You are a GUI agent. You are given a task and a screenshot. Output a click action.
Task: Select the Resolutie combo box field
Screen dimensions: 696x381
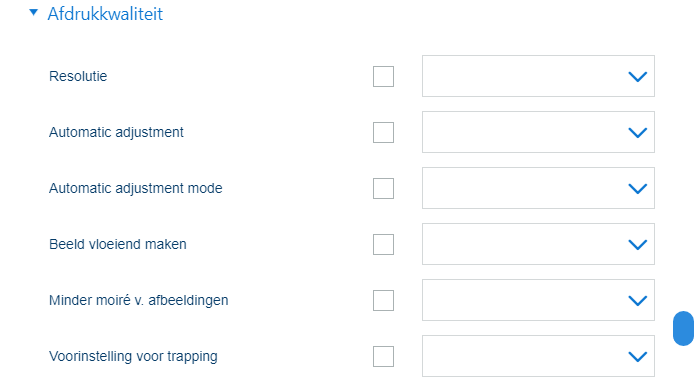[538, 76]
